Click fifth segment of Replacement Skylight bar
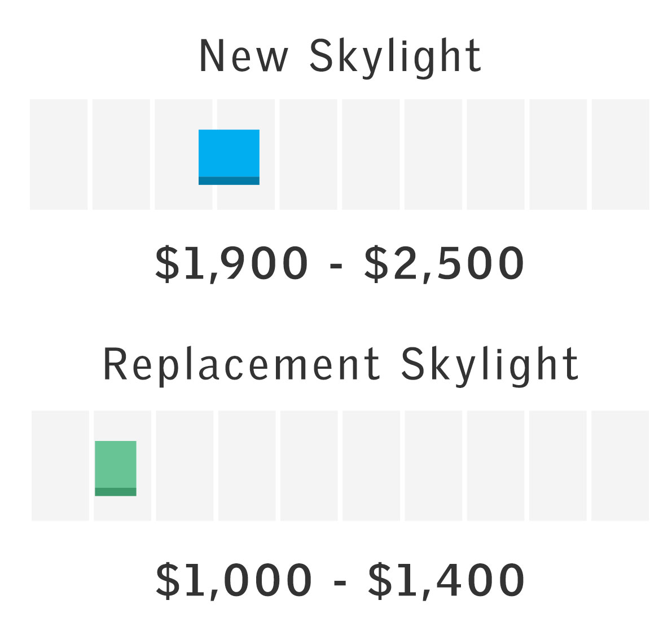Screen dimensions: 672x631 [x=309, y=466]
